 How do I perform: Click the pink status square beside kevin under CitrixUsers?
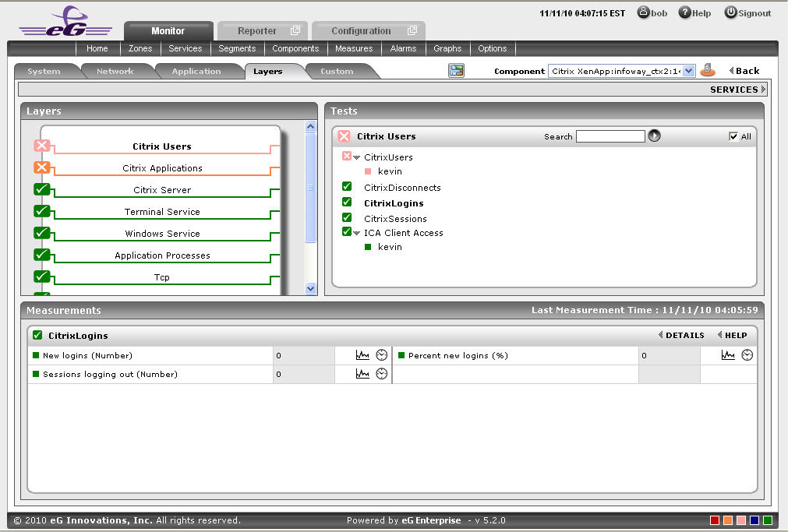pyautogui.click(x=368, y=171)
